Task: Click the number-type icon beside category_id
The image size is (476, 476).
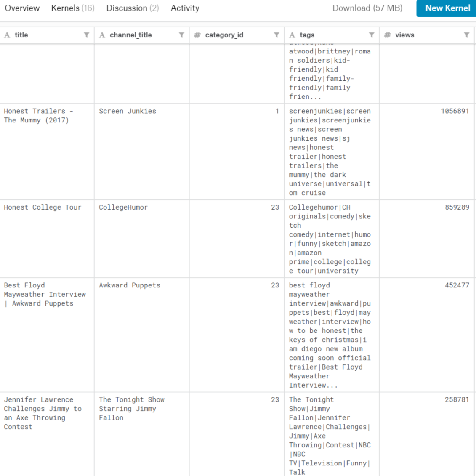Action: click(x=197, y=35)
